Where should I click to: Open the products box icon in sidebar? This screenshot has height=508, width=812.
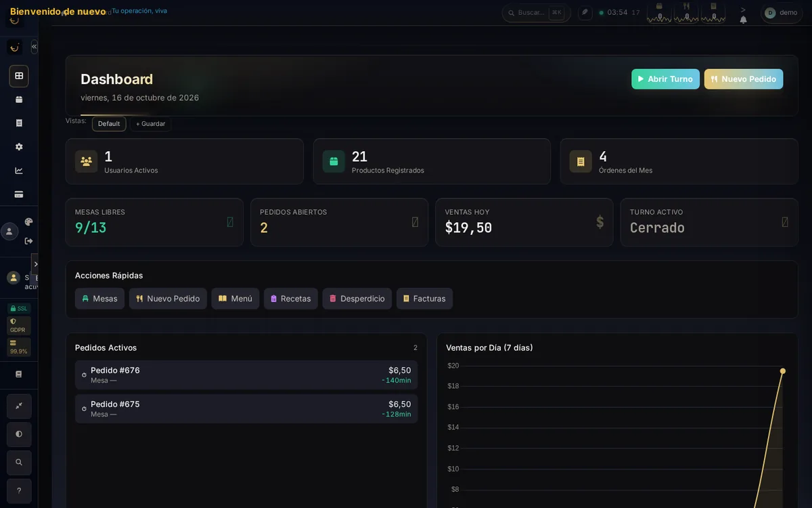19,100
